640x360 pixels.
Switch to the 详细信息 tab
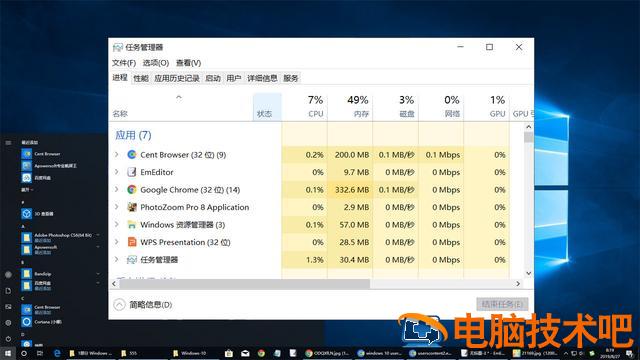262,78
